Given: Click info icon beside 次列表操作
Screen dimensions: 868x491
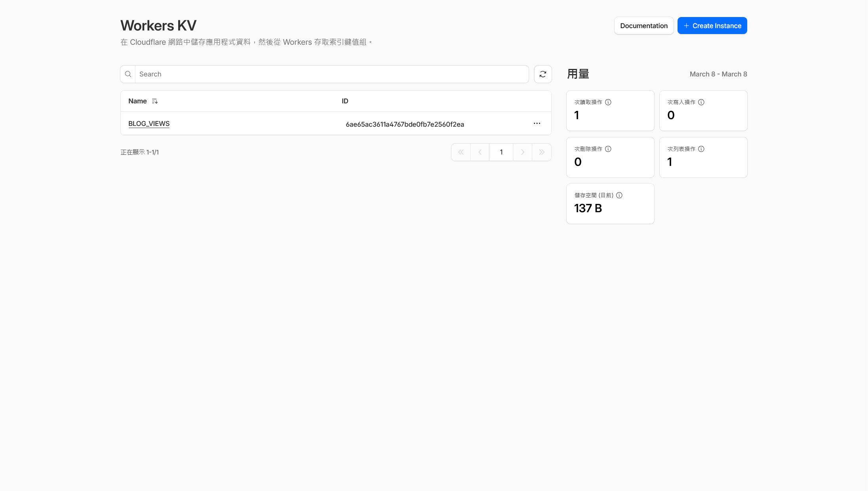Looking at the screenshot, I should [701, 149].
